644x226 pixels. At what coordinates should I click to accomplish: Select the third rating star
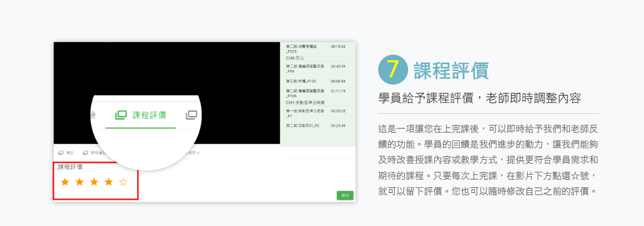[x=94, y=182]
